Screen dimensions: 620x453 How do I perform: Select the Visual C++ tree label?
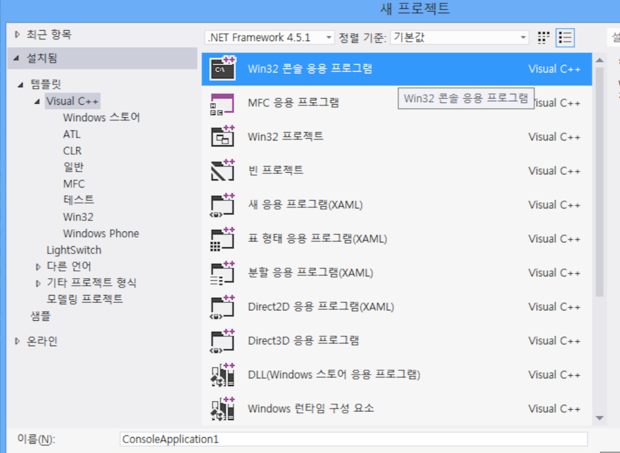72,101
